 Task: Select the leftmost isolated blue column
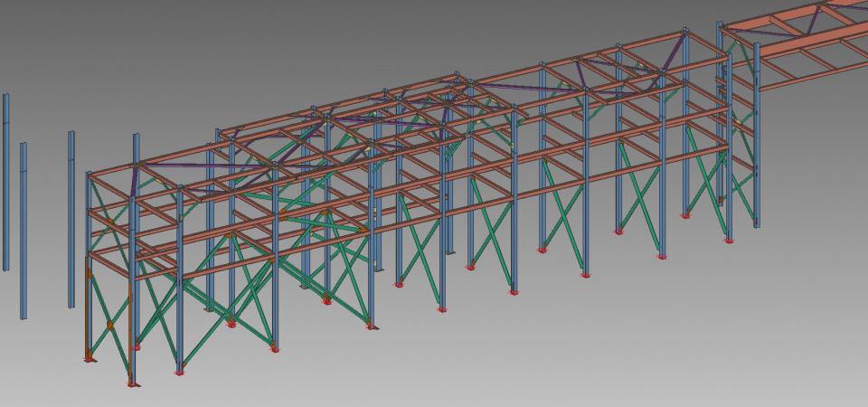(5, 181)
